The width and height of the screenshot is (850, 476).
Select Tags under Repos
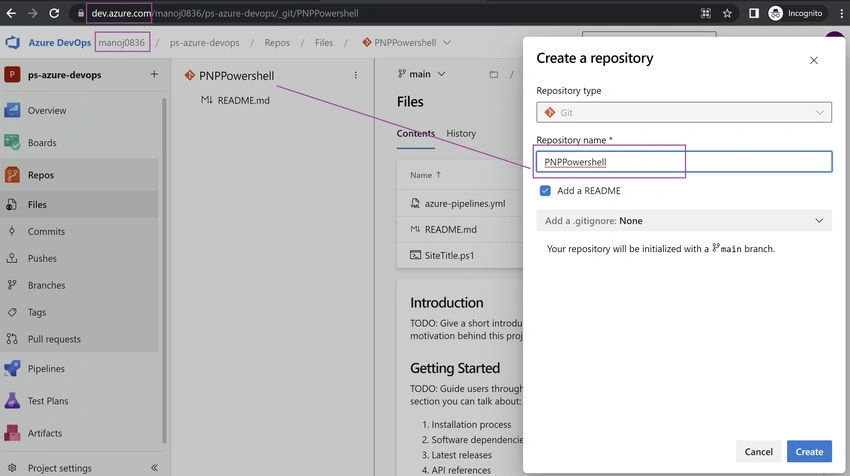pos(37,312)
